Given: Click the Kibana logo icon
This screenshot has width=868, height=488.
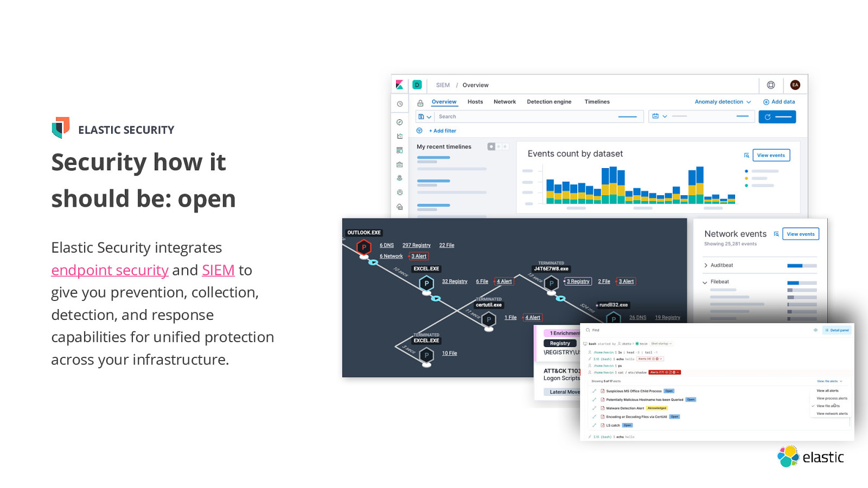Looking at the screenshot, I should pyautogui.click(x=400, y=85).
